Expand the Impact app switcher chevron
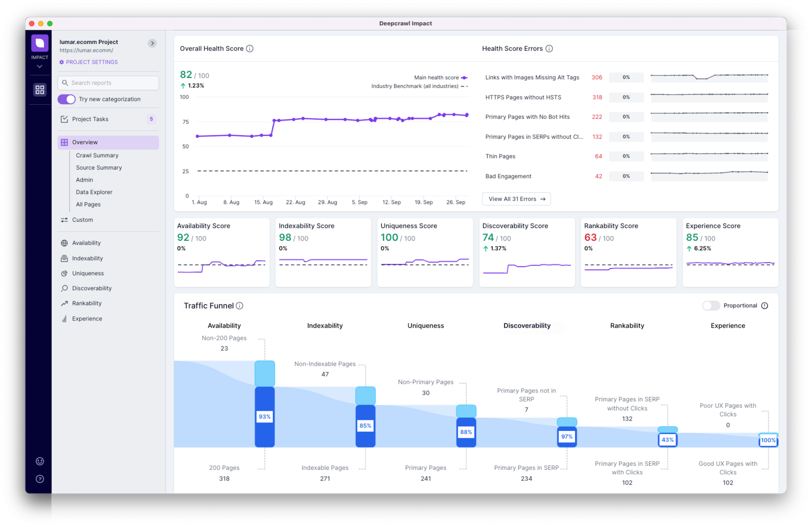This screenshot has width=812, height=527. tap(40, 67)
